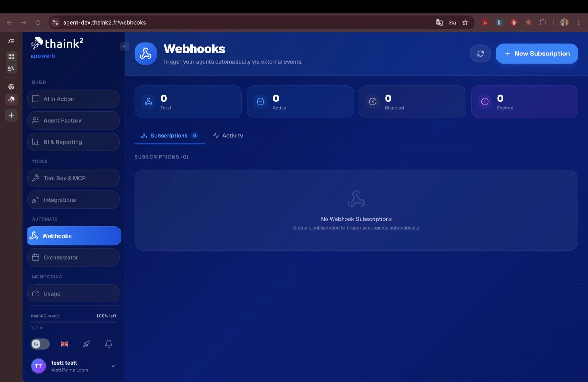Add a new tab with plus icon
Screen dimensions: 588x382
point(11,115)
